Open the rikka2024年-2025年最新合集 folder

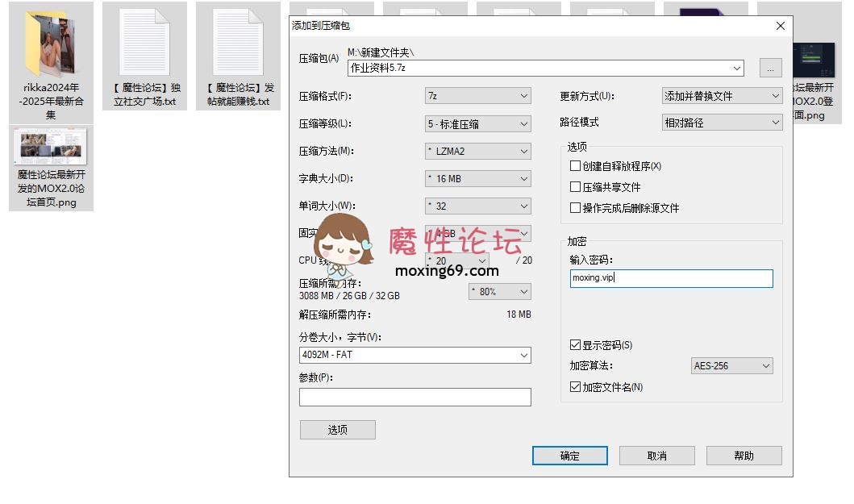tap(51, 44)
